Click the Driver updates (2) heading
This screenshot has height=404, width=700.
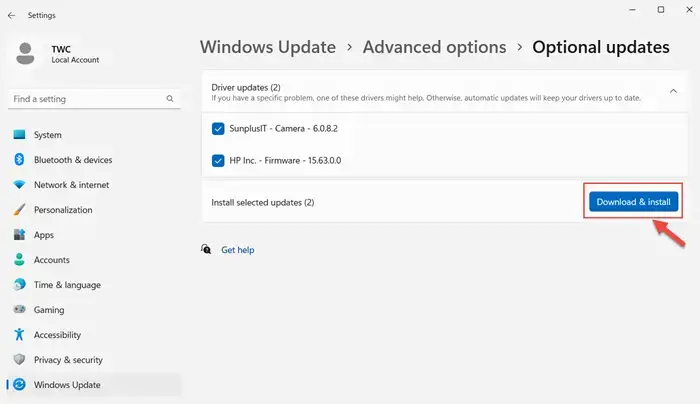[246, 87]
